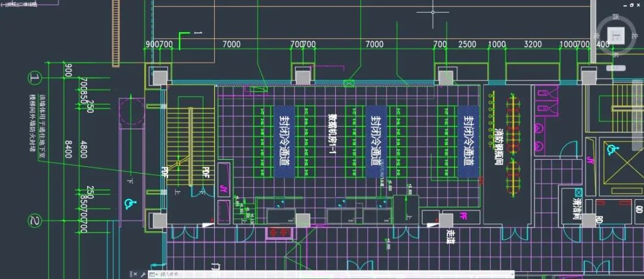Select the 3200 dimension text
Image resolution: width=644 pixels, height=279 pixels.
point(532,45)
